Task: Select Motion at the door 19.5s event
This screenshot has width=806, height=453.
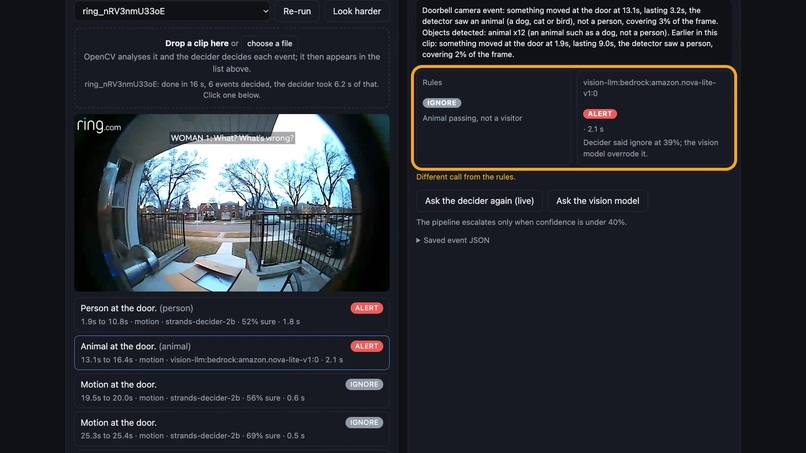Action: (x=232, y=390)
